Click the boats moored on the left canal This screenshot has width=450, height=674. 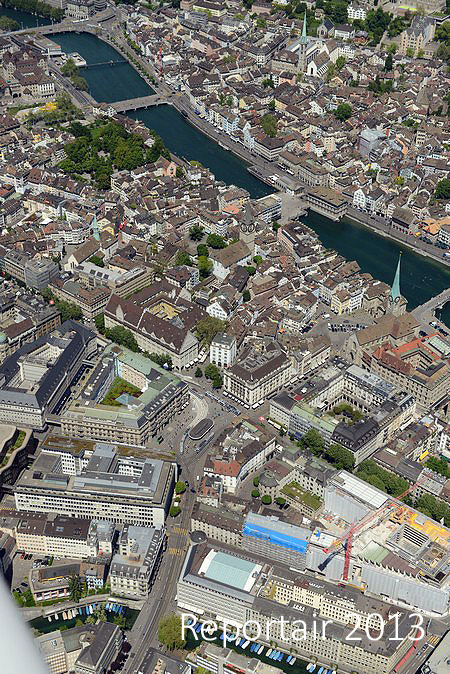(86, 610)
